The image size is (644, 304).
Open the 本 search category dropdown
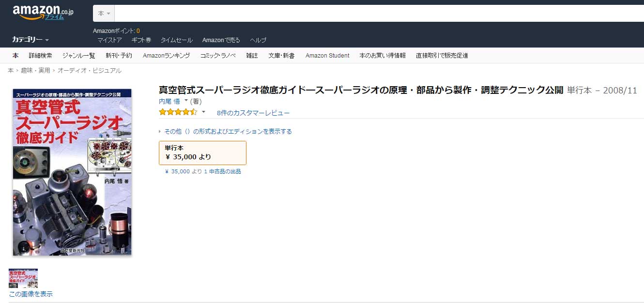point(104,14)
